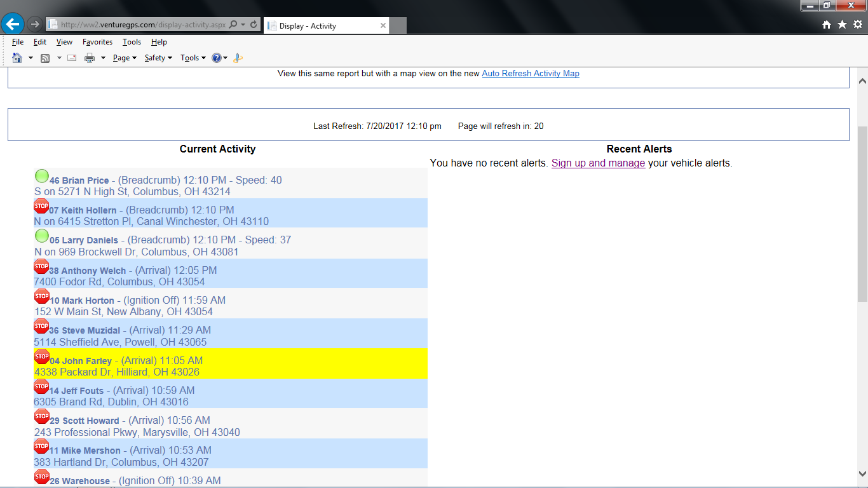Viewport: 868px width, 488px height.
Task: Click the address bar URL field
Action: pyautogui.click(x=140, y=25)
